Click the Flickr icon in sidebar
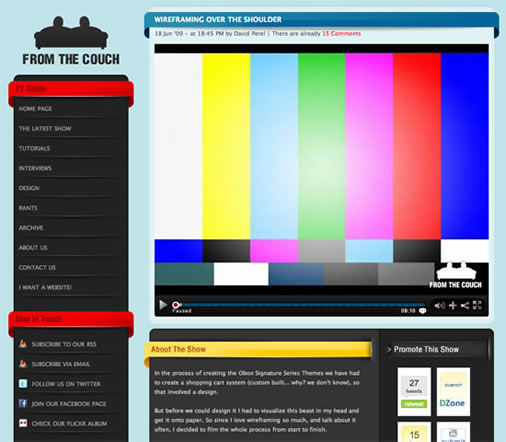This screenshot has width=506, height=442. (23, 423)
